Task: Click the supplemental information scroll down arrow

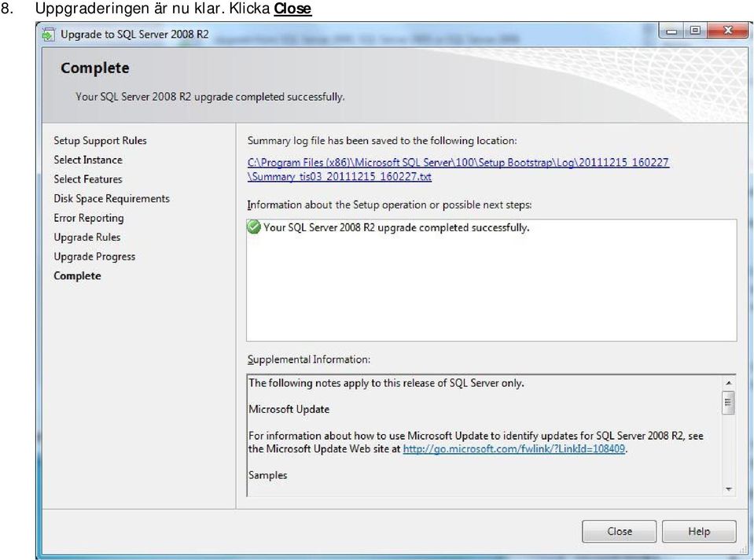Action: [729, 489]
